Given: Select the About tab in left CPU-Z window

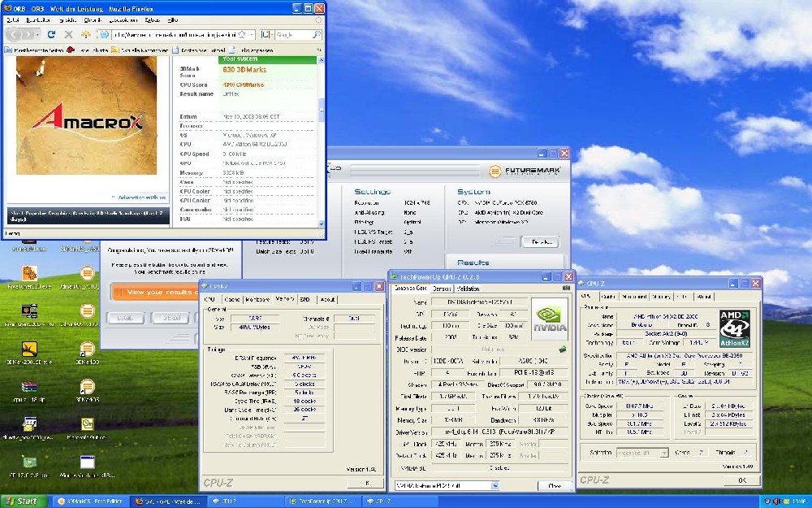Looking at the screenshot, I should tap(327, 300).
